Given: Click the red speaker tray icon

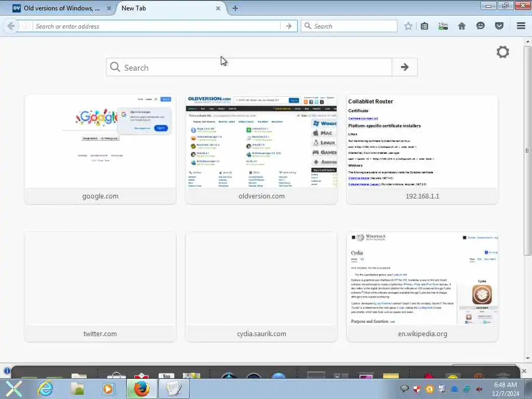Looking at the screenshot, I should click(x=479, y=389).
